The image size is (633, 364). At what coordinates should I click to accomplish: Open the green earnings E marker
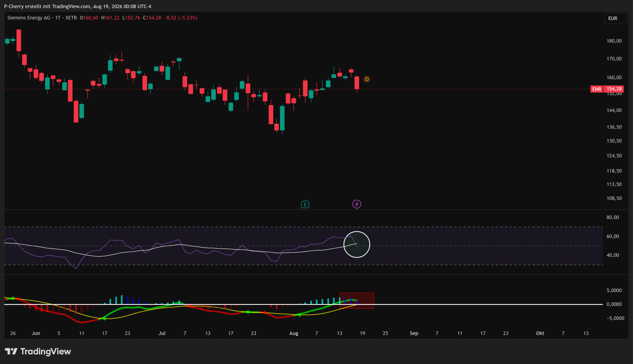305,204
